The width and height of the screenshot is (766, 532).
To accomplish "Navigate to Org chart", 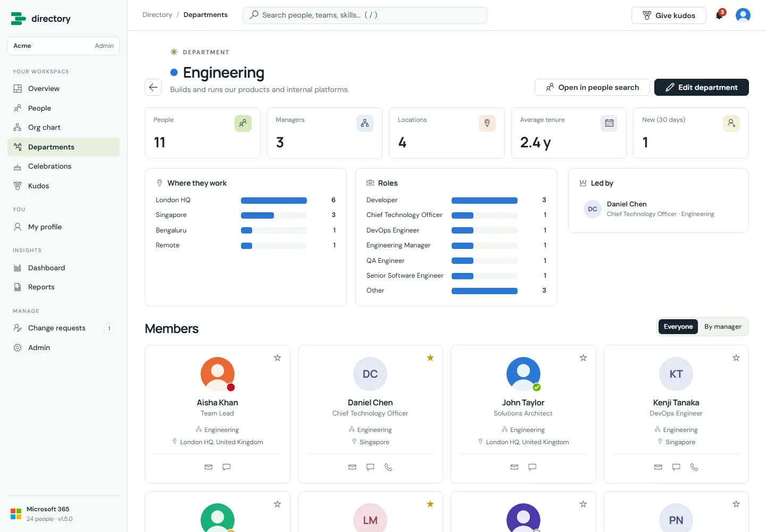I will click(63, 128).
